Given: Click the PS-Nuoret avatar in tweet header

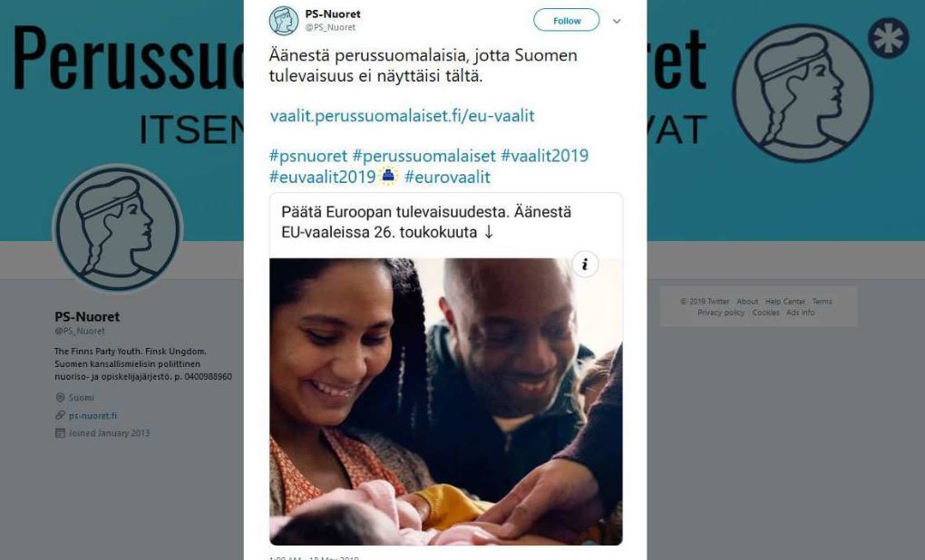Looking at the screenshot, I should point(284,21).
